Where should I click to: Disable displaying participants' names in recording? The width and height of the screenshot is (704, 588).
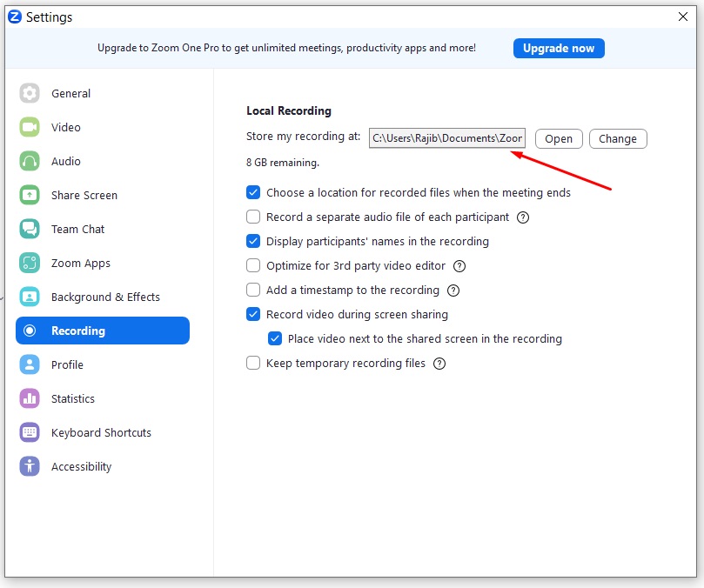click(x=253, y=241)
